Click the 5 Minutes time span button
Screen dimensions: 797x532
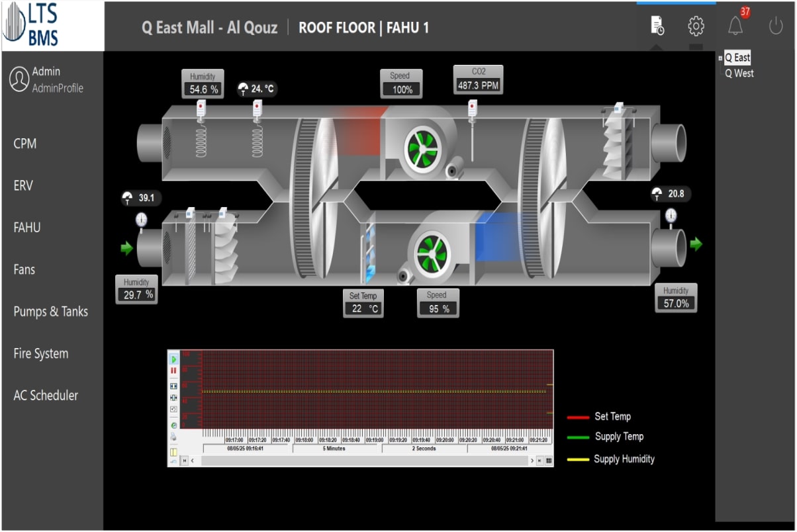tap(334, 449)
